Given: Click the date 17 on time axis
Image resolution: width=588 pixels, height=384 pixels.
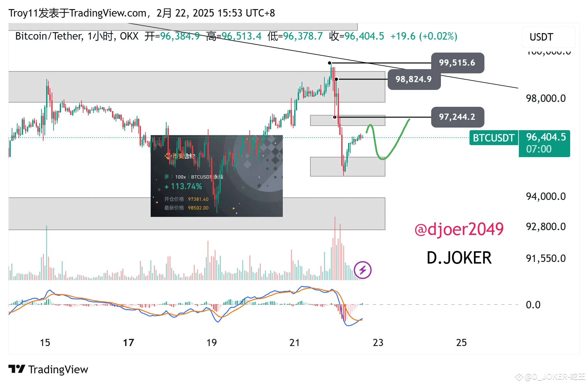Looking at the screenshot, I should point(129,342).
